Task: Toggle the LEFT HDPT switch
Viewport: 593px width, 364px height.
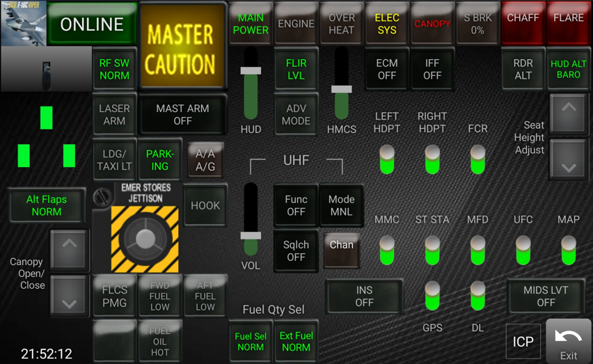Action: click(387, 159)
